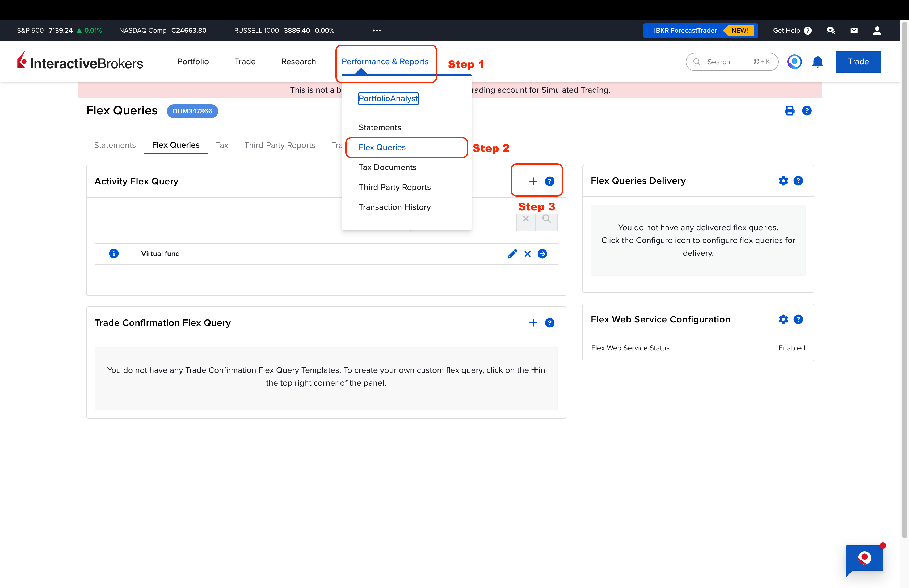The image size is (909, 588).
Task: Click the blue Trade button
Action: (x=858, y=62)
